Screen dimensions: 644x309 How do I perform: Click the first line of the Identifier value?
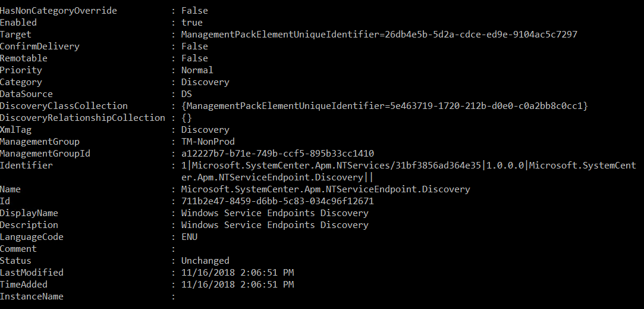pyautogui.click(x=409, y=166)
